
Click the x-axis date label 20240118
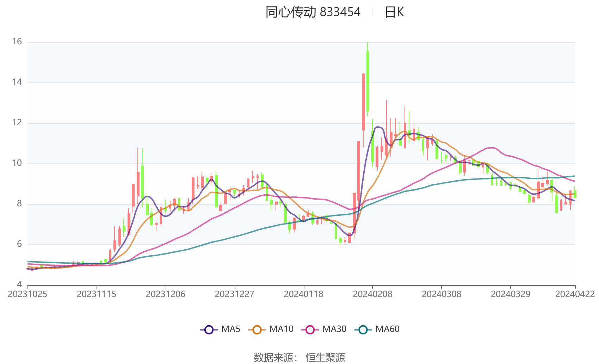(x=304, y=294)
